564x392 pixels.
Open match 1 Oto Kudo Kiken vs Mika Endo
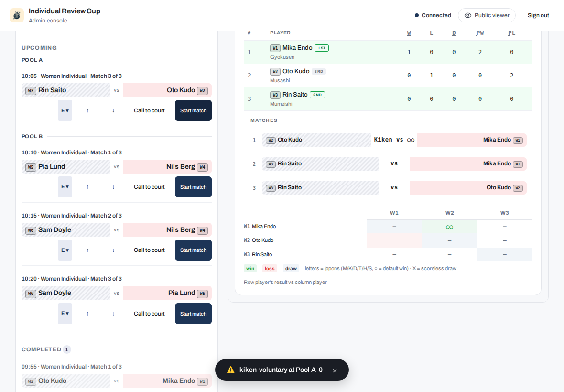pyautogui.click(x=389, y=140)
